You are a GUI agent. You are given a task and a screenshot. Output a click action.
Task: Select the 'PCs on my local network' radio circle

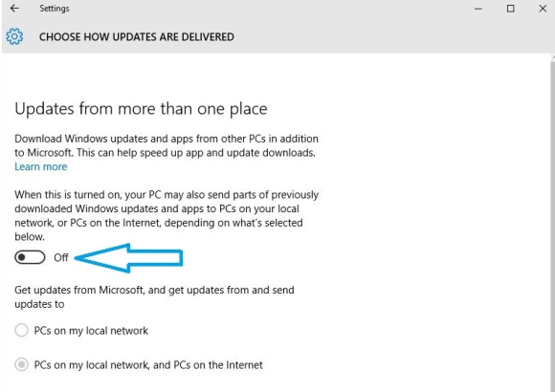coord(21,330)
